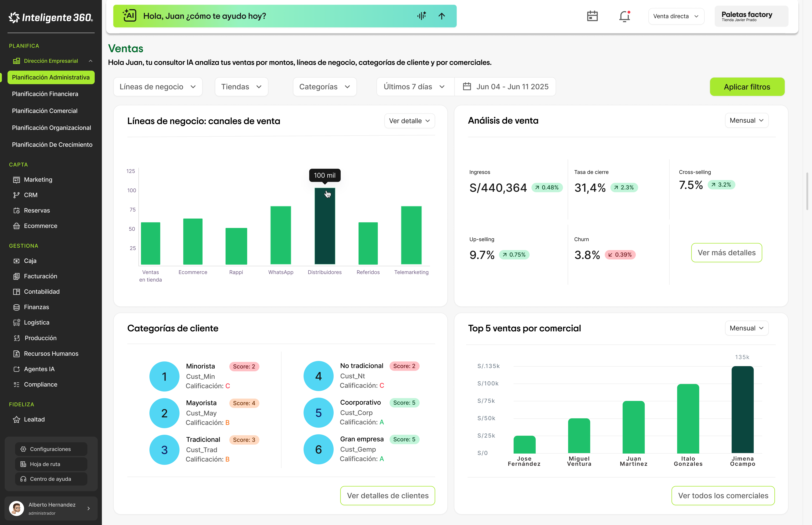Select Planificación Financiera menu item

pos(45,94)
